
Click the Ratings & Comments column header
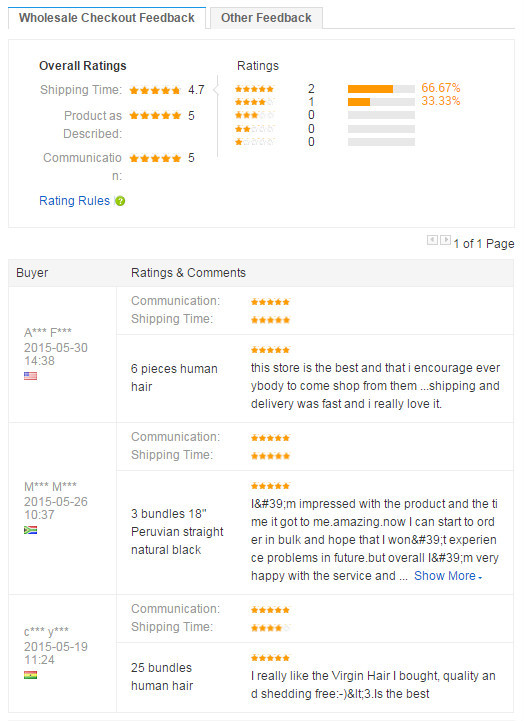pyautogui.click(x=188, y=273)
